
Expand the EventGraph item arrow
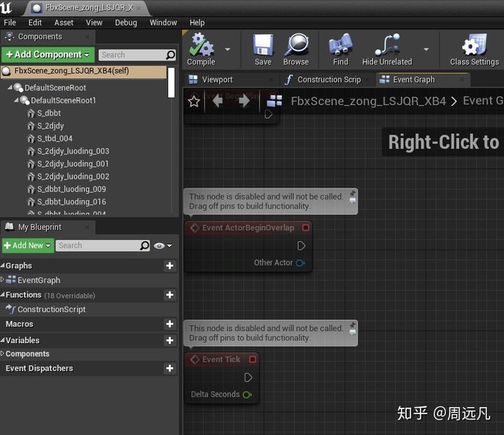coord(3,279)
